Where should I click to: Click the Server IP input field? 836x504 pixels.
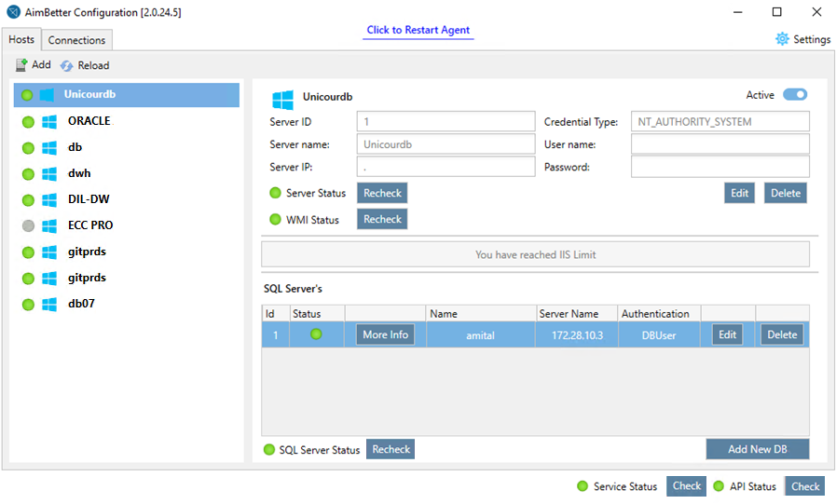tap(445, 167)
